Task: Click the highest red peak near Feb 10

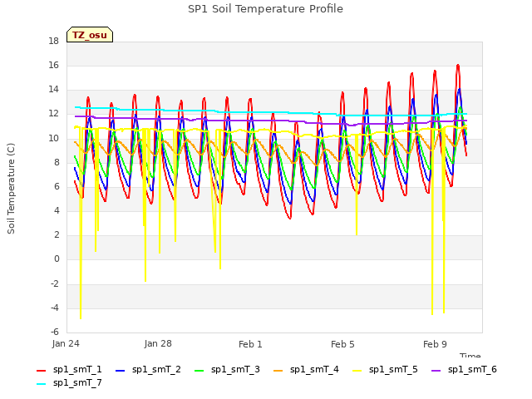Action: pyautogui.click(x=458, y=66)
